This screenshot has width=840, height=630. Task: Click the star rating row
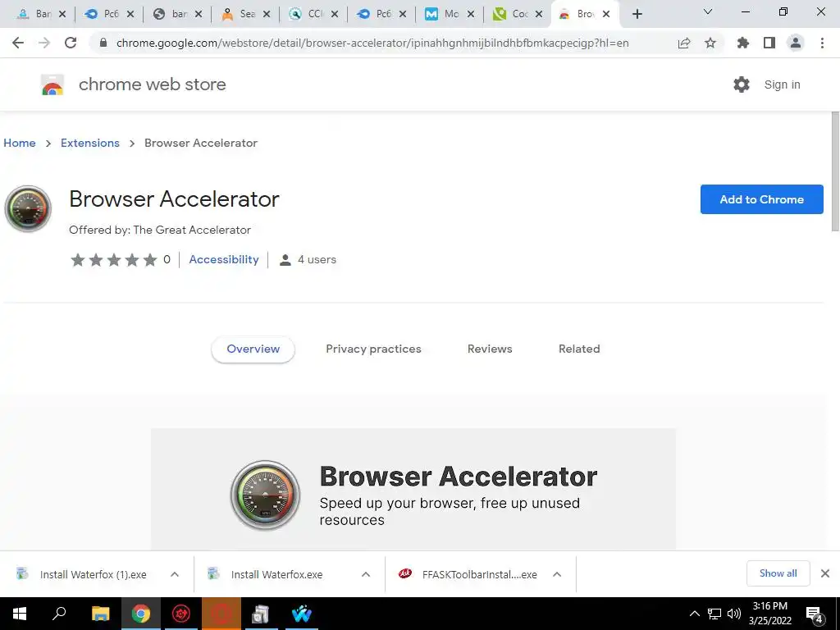click(x=114, y=260)
